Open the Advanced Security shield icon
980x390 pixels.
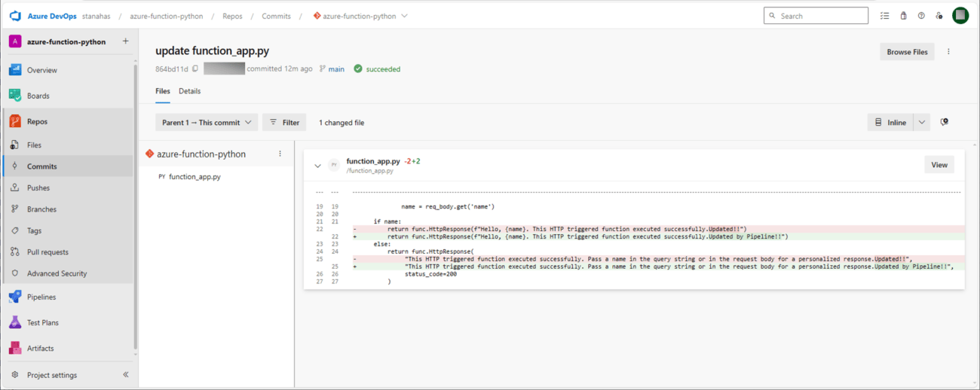(x=15, y=273)
